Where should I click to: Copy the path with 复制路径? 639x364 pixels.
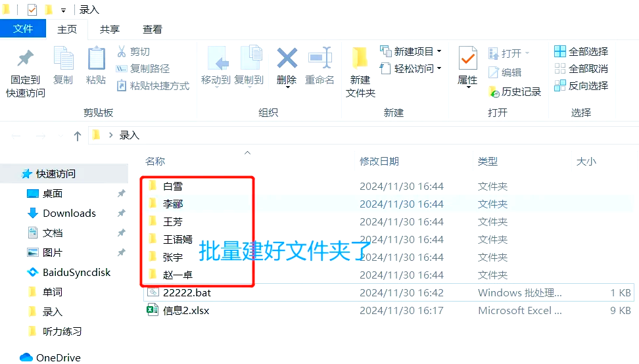point(143,69)
